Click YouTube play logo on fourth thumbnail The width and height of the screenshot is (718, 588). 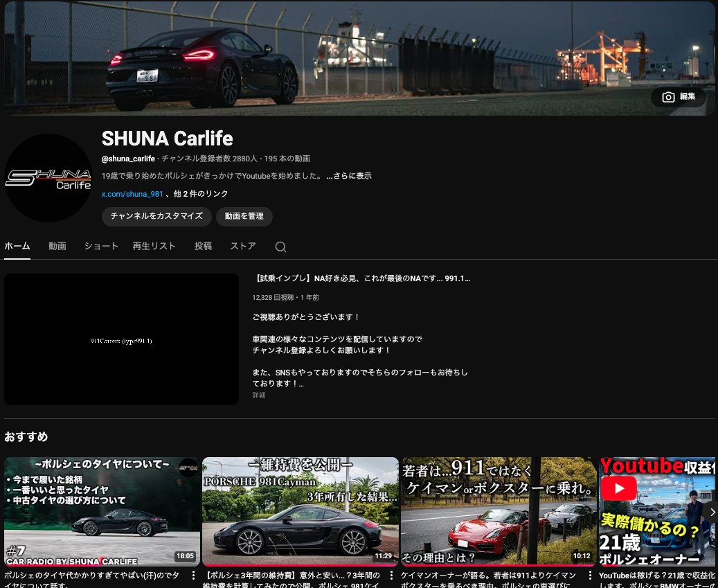[618, 489]
